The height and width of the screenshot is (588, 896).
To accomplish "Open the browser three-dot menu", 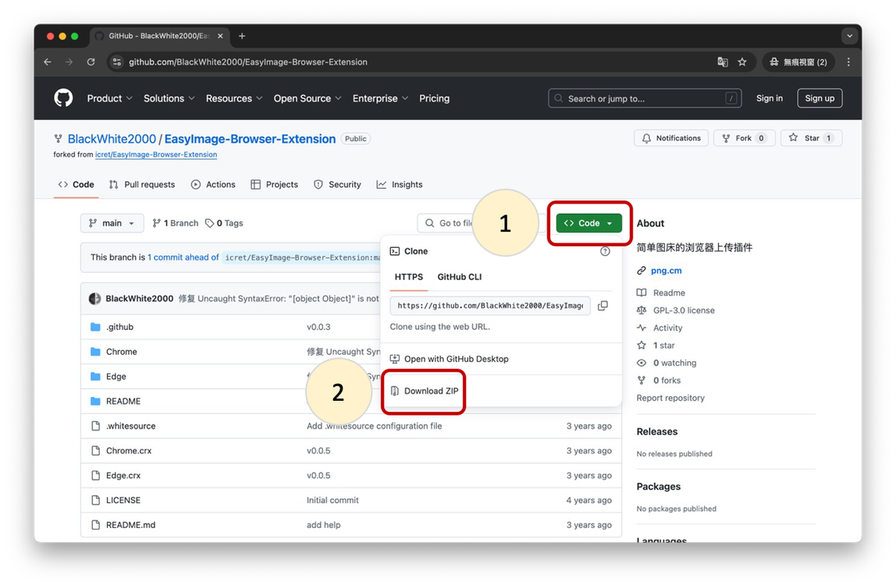I will [848, 62].
